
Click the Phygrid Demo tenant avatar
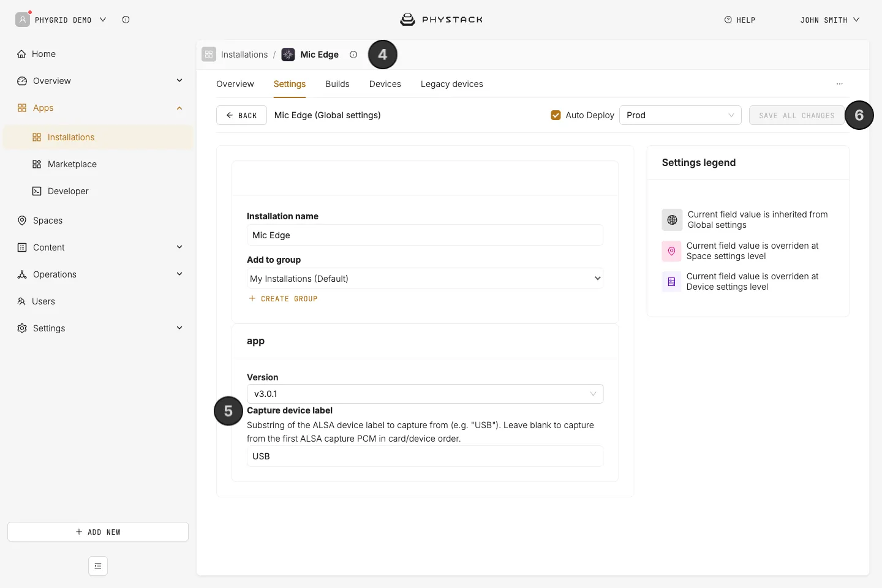point(23,20)
